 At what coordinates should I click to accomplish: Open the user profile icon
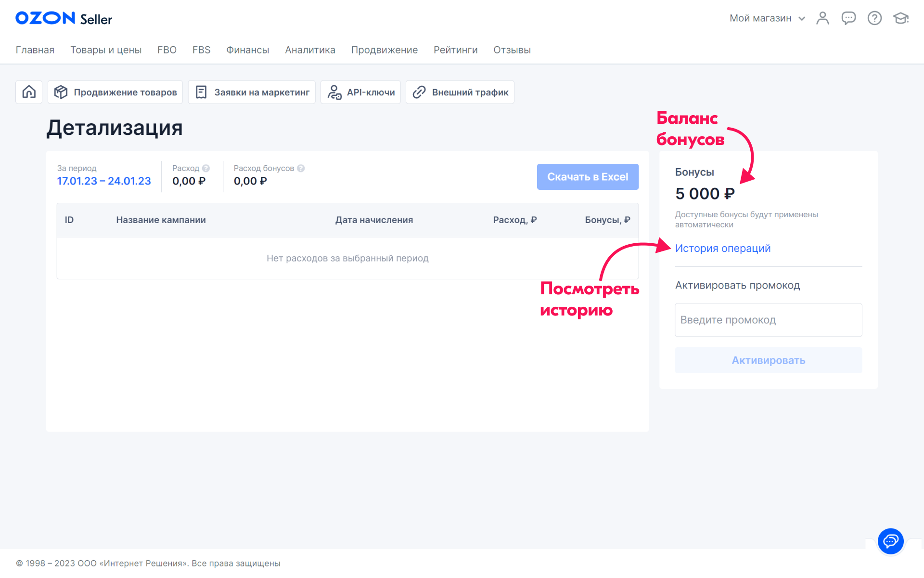click(822, 18)
